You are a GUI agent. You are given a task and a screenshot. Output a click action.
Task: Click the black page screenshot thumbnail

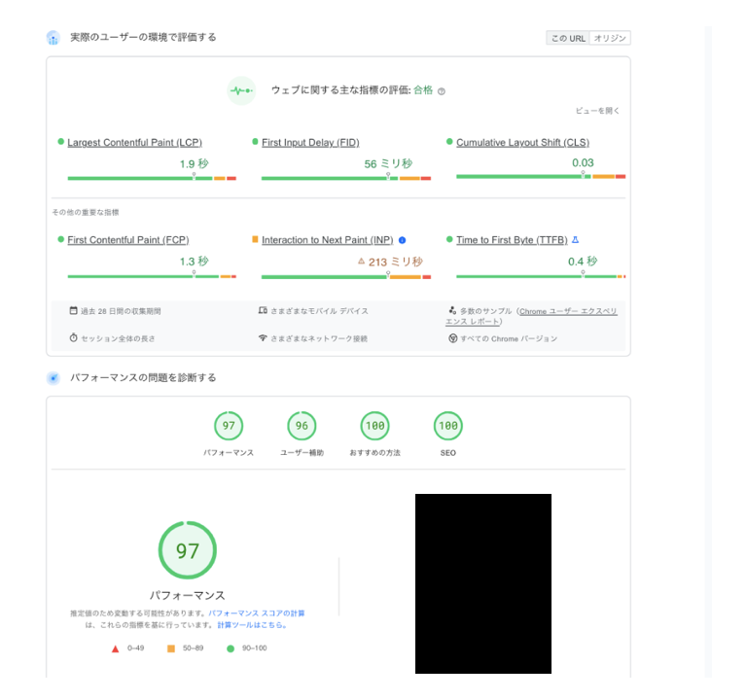pyautogui.click(x=483, y=583)
